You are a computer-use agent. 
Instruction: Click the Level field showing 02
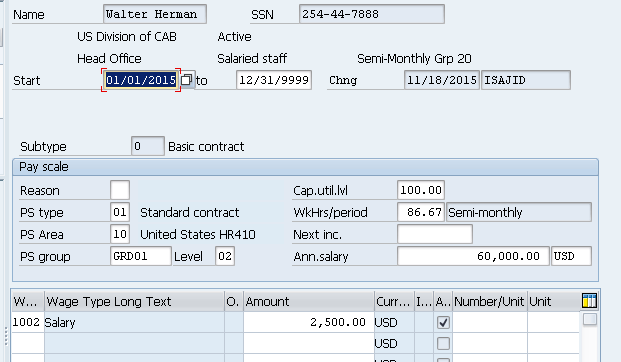(x=225, y=256)
